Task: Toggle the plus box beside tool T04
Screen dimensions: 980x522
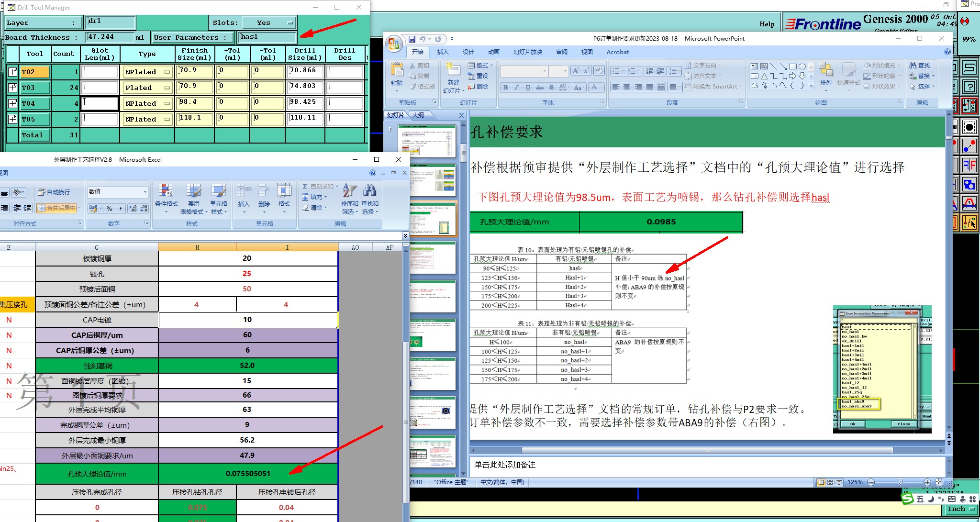Action: click(13, 103)
